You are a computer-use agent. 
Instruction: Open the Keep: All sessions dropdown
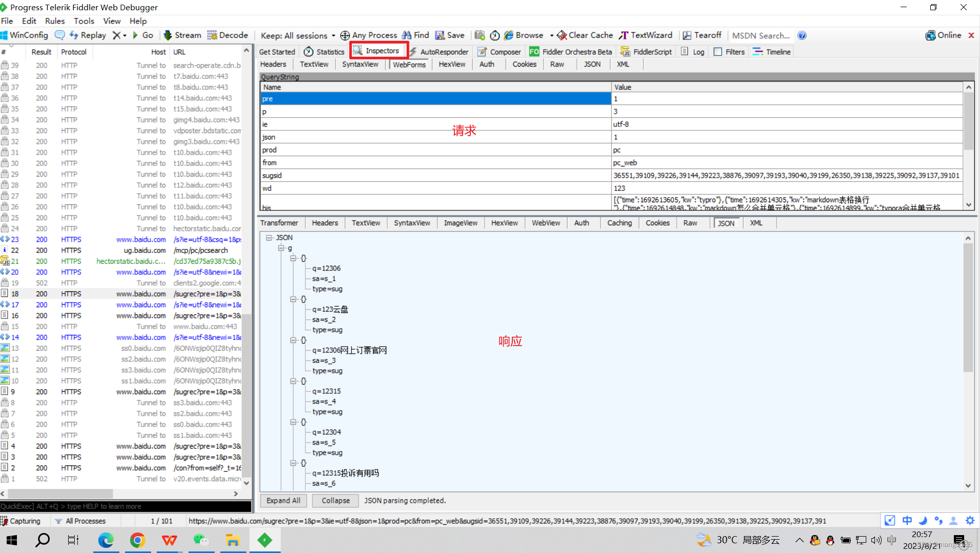click(x=298, y=35)
